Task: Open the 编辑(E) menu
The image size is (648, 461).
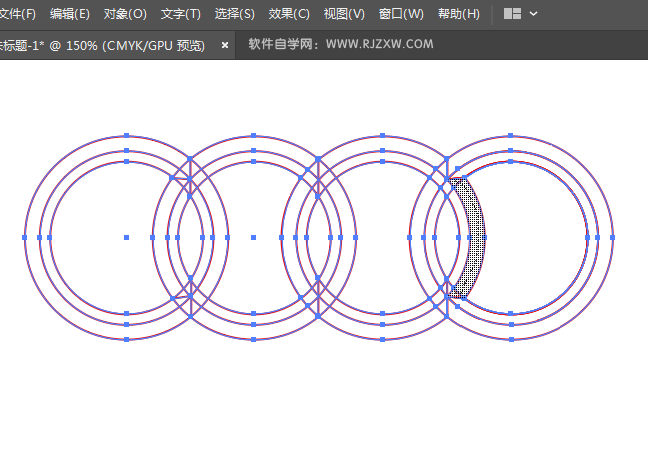Action: 69,14
